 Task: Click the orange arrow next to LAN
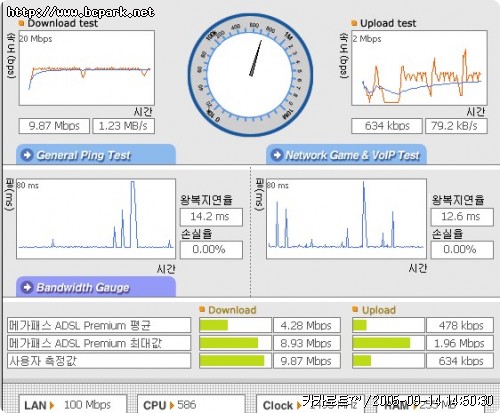pyautogui.click(x=52, y=405)
